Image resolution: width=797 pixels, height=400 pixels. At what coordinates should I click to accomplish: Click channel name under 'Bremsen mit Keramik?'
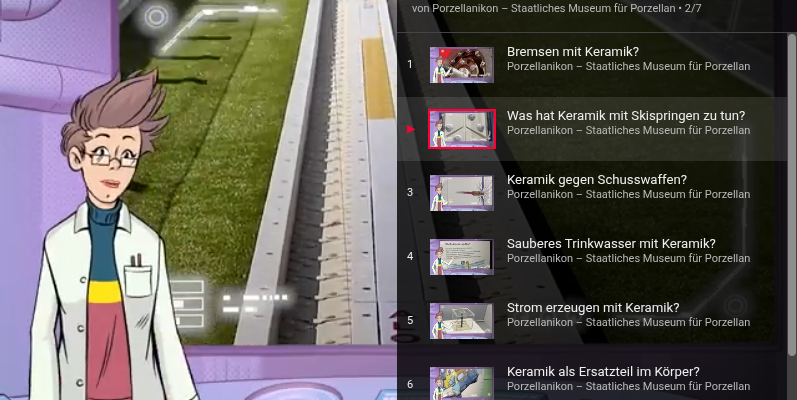[x=628, y=66]
